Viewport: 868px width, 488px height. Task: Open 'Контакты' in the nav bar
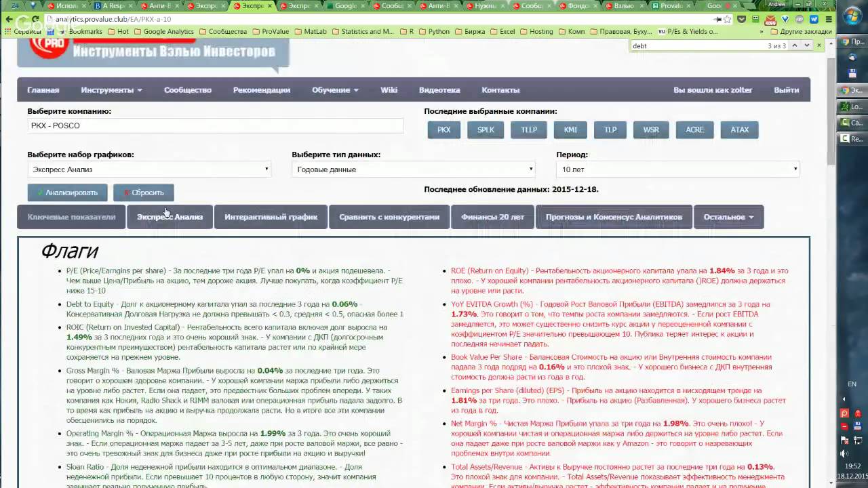500,90
